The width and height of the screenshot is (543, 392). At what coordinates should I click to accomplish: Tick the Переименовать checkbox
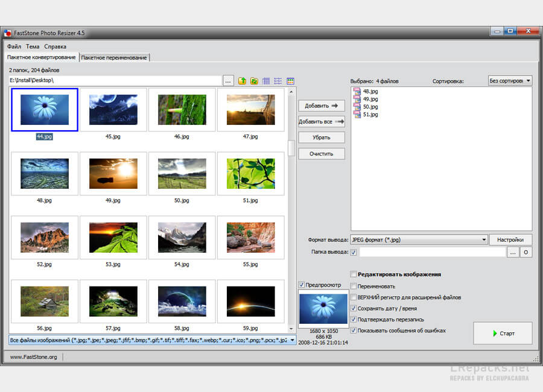354,286
